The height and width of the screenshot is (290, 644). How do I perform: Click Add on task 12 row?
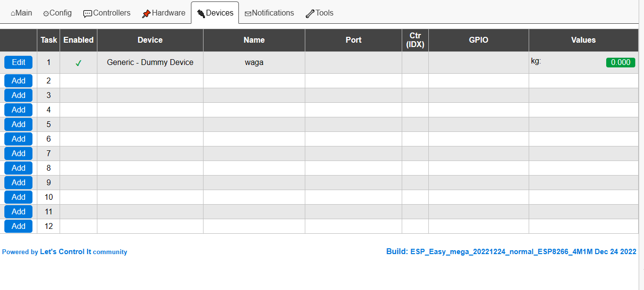point(18,226)
